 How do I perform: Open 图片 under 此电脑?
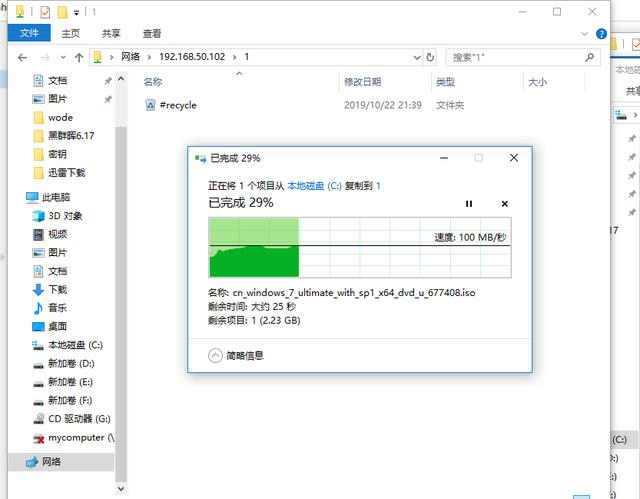57,253
